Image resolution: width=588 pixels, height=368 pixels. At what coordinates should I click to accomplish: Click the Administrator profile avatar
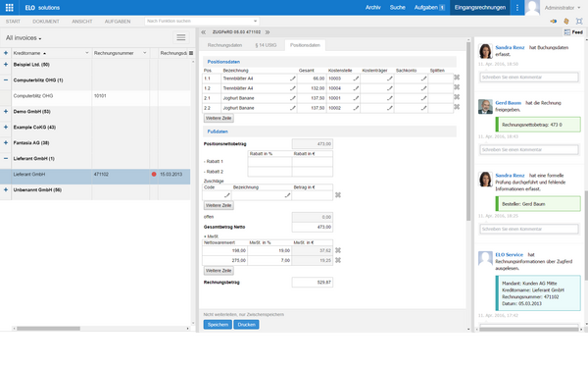(x=532, y=8)
